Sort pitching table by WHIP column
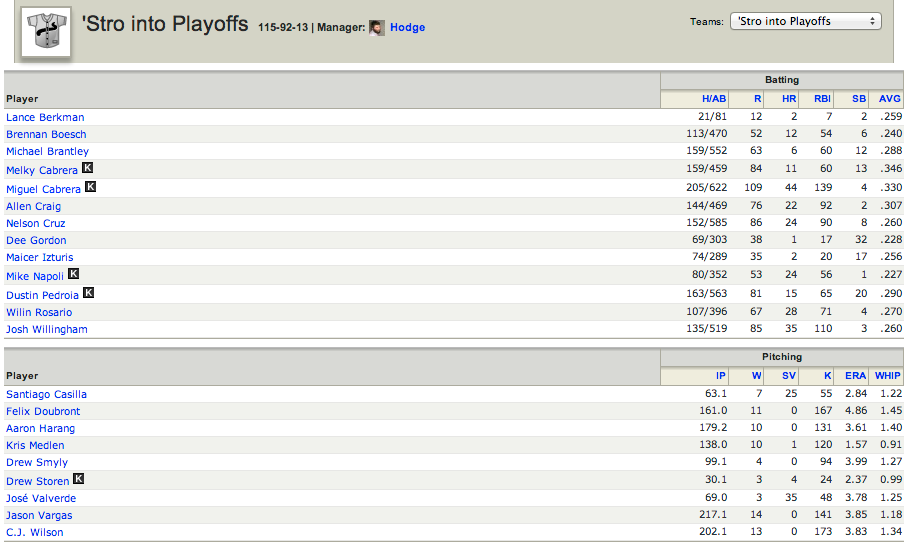This screenshot has height=550, width=913. pos(887,376)
